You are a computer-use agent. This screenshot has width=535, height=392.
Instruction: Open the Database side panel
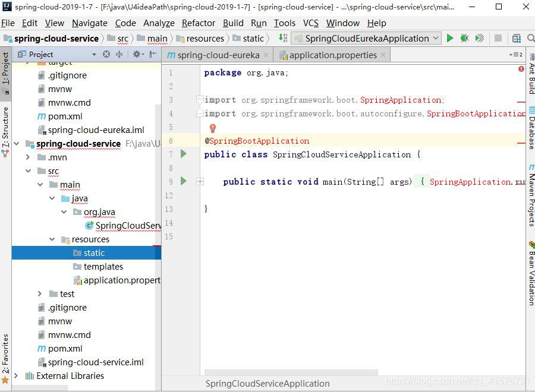coord(531,128)
